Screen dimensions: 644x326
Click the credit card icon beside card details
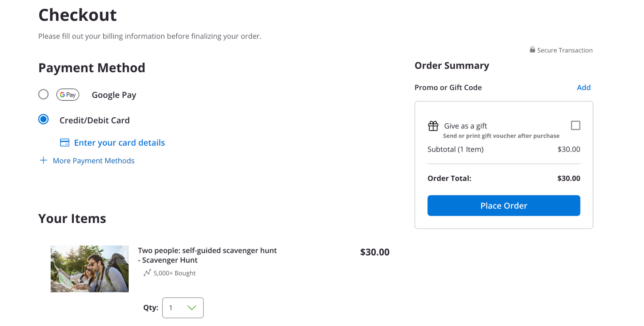coord(65,142)
